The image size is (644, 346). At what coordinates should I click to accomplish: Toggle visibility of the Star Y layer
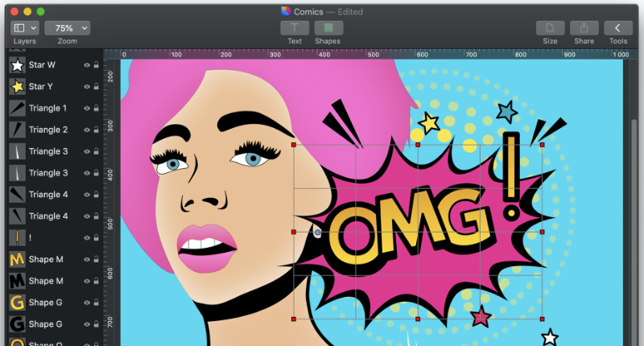[x=86, y=87]
